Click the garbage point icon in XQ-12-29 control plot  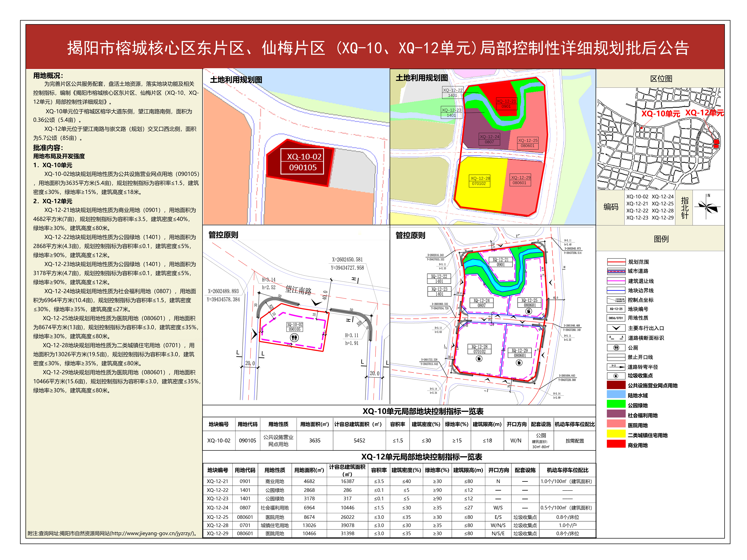pyautogui.click(x=519, y=363)
